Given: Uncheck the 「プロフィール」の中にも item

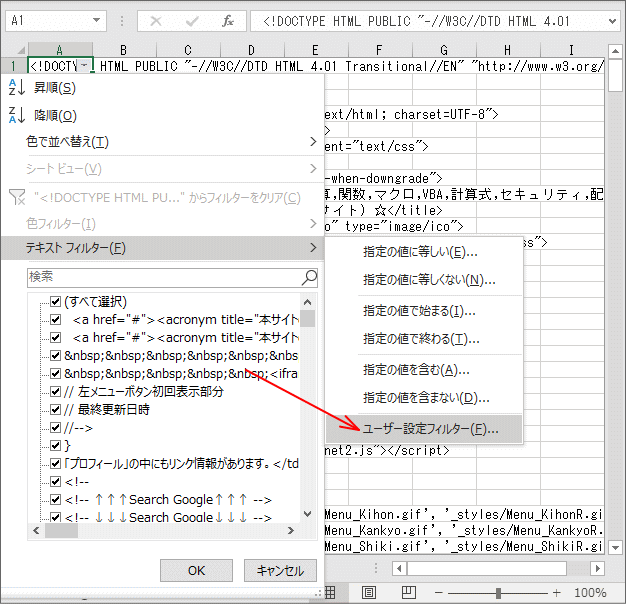Looking at the screenshot, I should click(55, 464).
